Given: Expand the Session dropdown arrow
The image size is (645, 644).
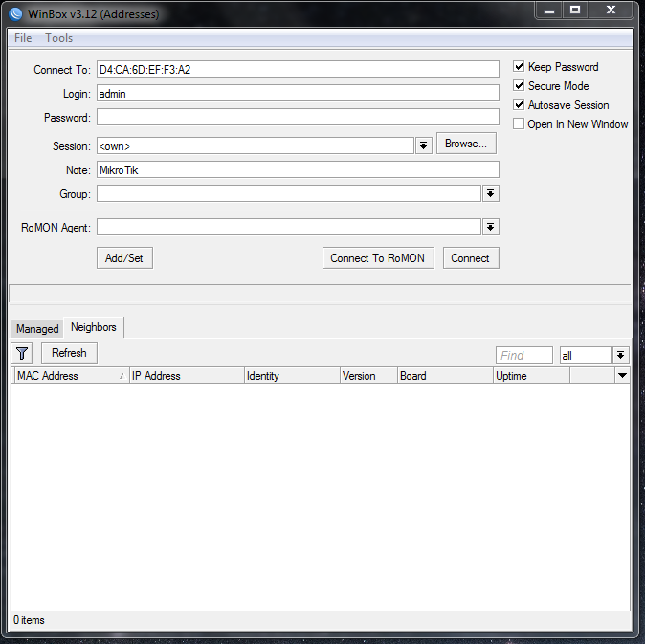Looking at the screenshot, I should point(424,145).
